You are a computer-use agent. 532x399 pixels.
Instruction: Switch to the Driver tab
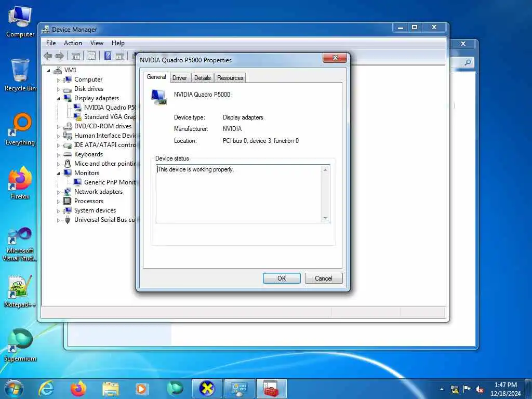[179, 78]
